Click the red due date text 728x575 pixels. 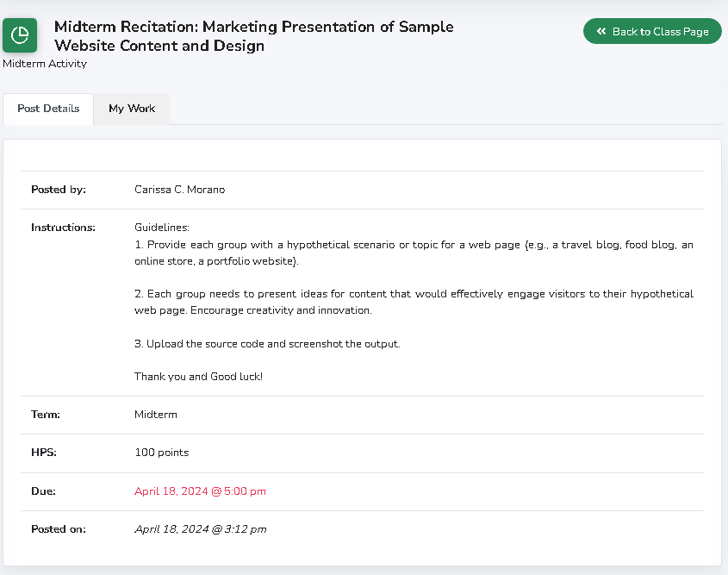(x=200, y=491)
